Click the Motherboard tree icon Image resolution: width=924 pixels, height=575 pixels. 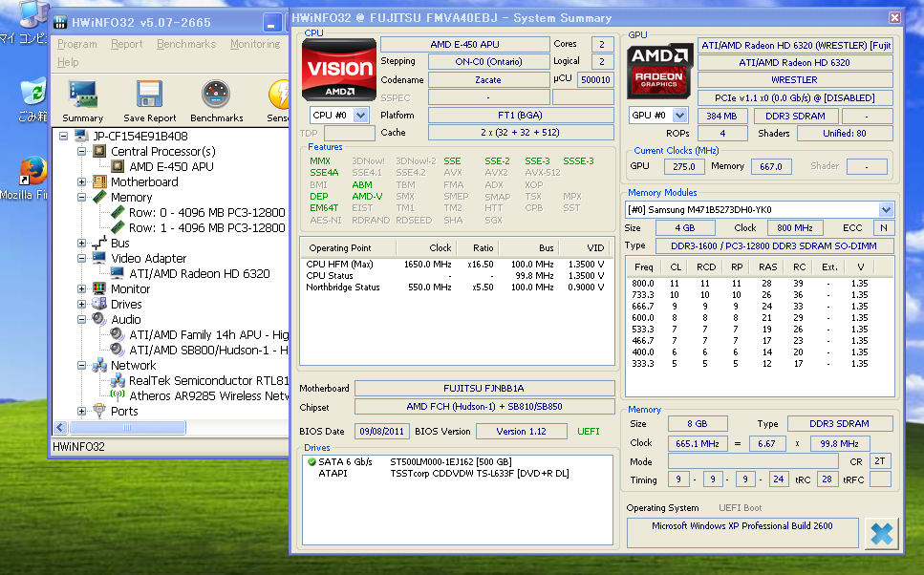pyautogui.click(x=99, y=182)
